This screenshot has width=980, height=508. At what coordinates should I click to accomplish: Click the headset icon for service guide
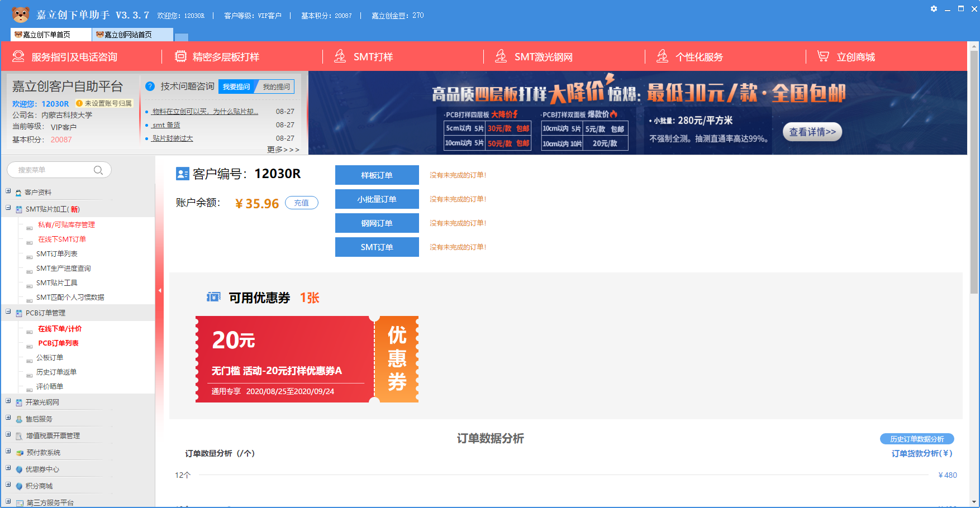coord(18,56)
